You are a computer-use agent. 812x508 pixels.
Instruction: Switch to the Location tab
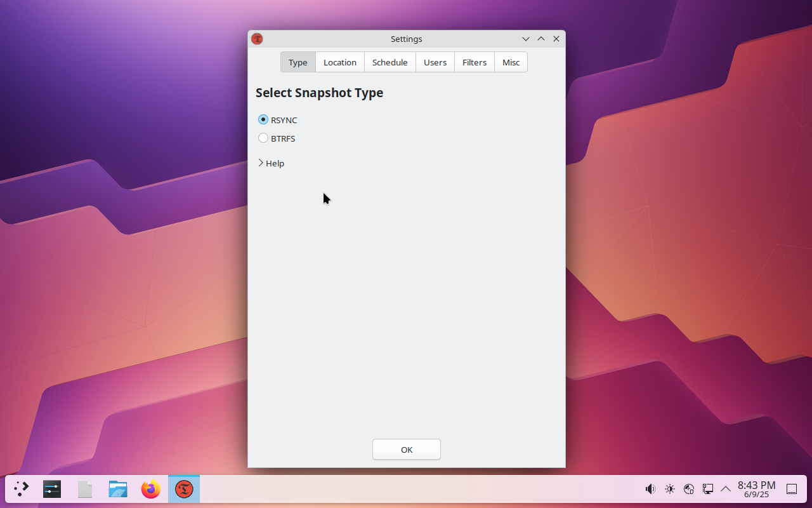(340, 62)
